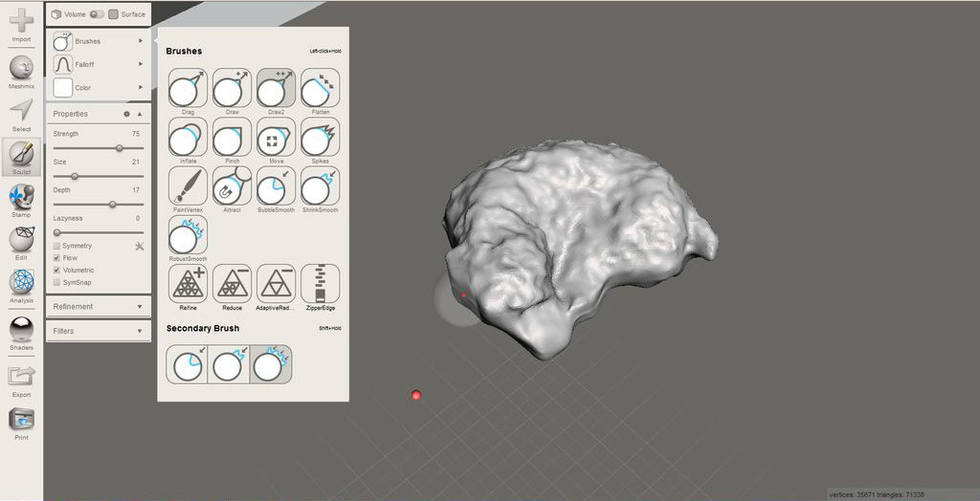
Task: Select the RobustSmooth brush
Action: point(189,234)
